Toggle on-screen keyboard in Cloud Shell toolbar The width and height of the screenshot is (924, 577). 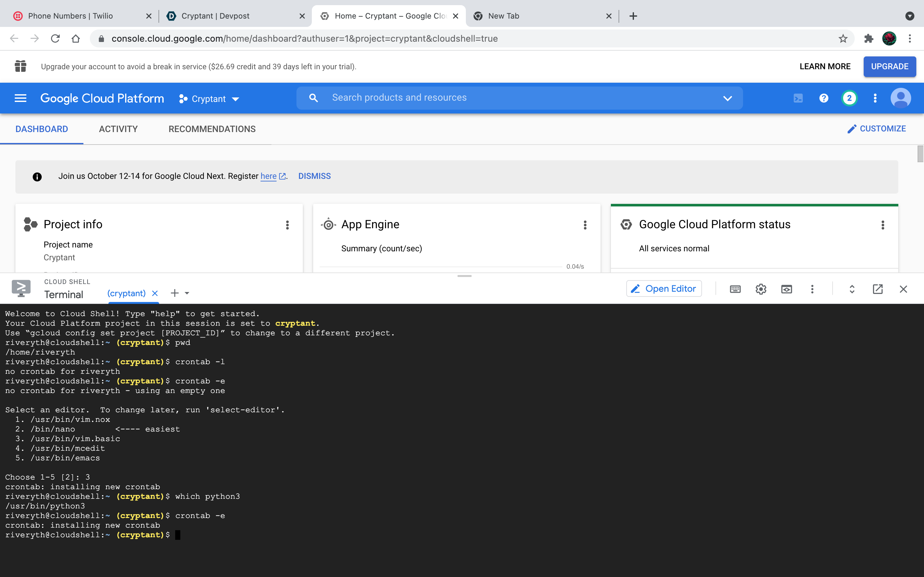[735, 289]
